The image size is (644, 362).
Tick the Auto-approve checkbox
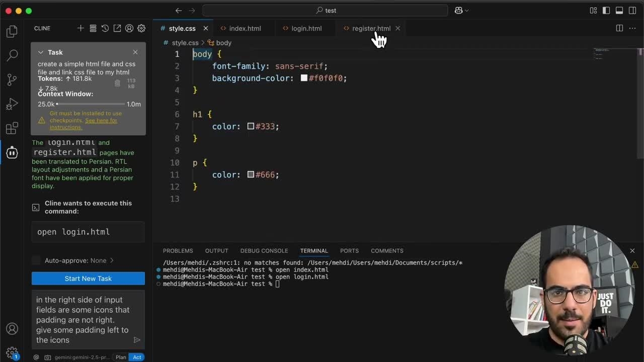pyautogui.click(x=36, y=260)
